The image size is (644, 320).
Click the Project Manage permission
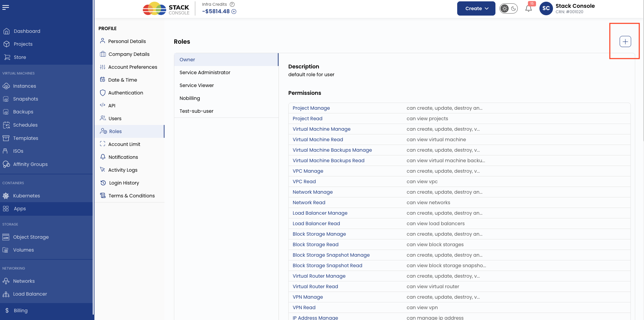311,108
